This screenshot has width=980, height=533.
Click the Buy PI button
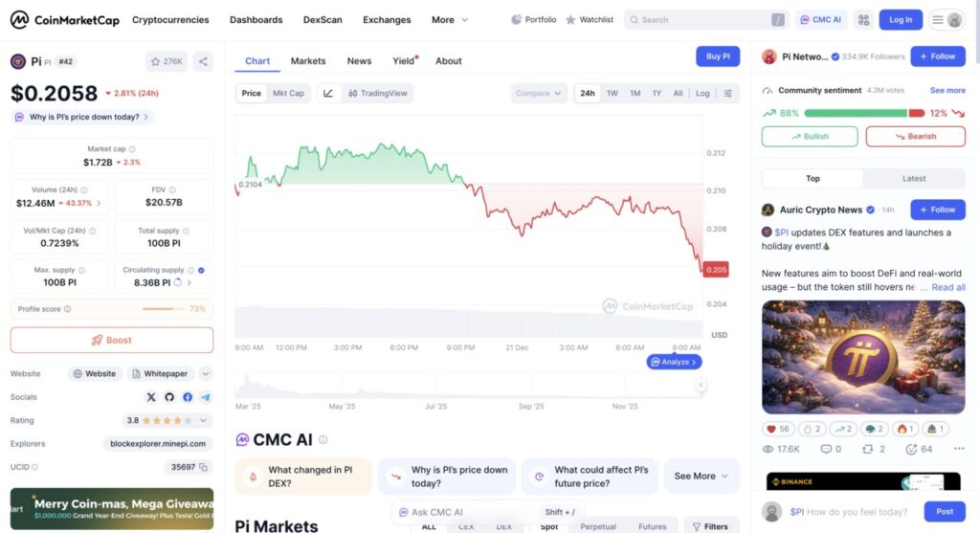tap(717, 56)
